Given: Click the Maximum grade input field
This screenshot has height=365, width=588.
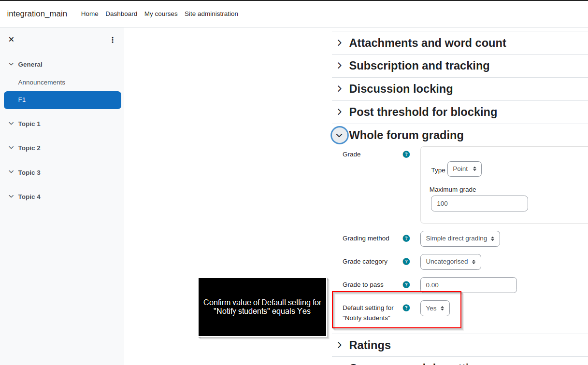Looking at the screenshot, I should pos(479,203).
